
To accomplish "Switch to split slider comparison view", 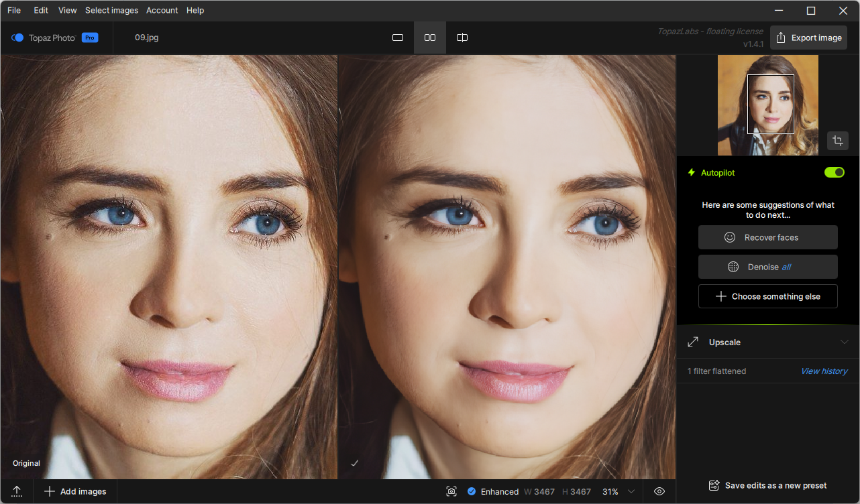I will coord(462,38).
